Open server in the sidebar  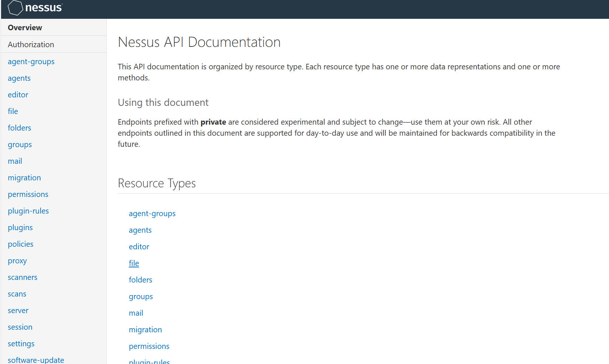18,311
